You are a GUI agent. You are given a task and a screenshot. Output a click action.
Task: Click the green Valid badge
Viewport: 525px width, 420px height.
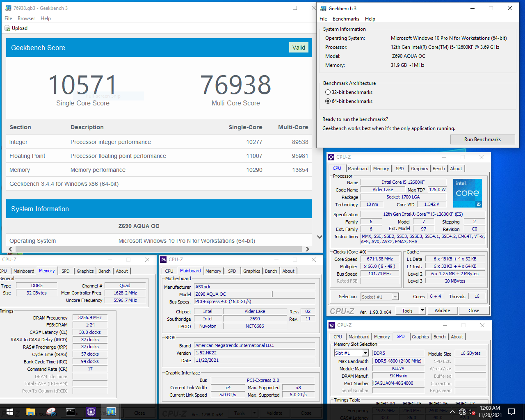click(299, 48)
